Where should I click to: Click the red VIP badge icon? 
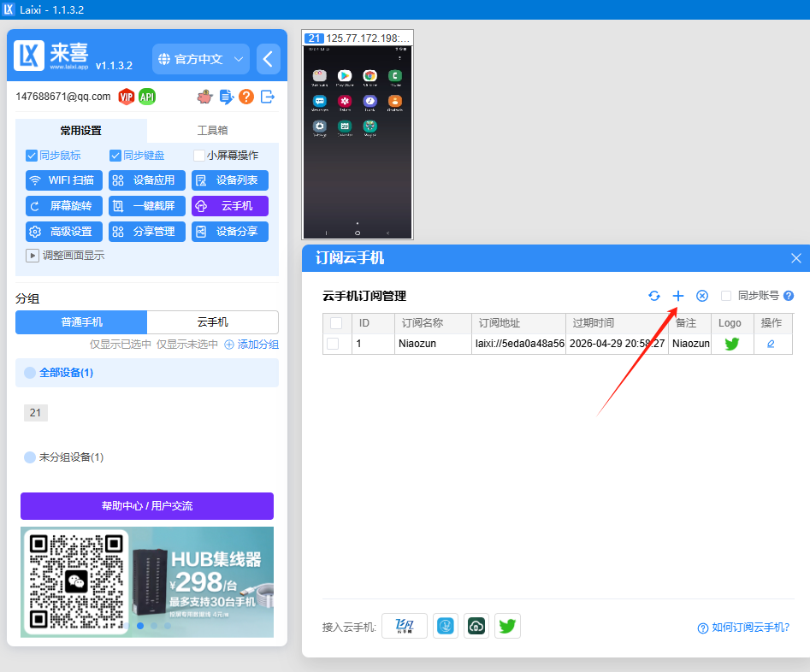pyautogui.click(x=126, y=97)
